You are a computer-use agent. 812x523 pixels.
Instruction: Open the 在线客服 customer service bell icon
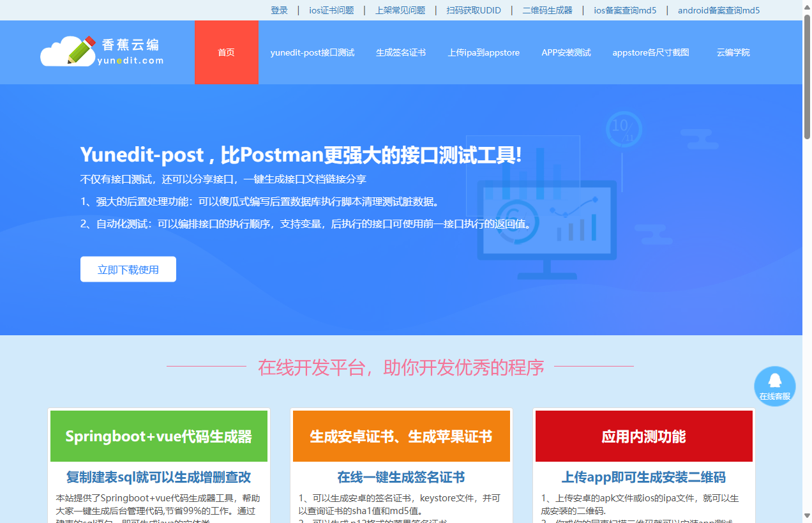point(774,386)
